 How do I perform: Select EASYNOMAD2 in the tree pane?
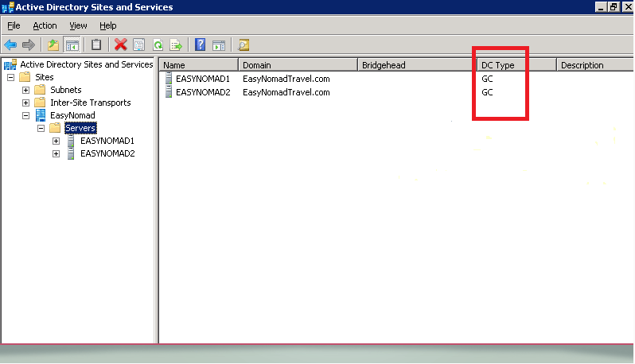(x=107, y=153)
